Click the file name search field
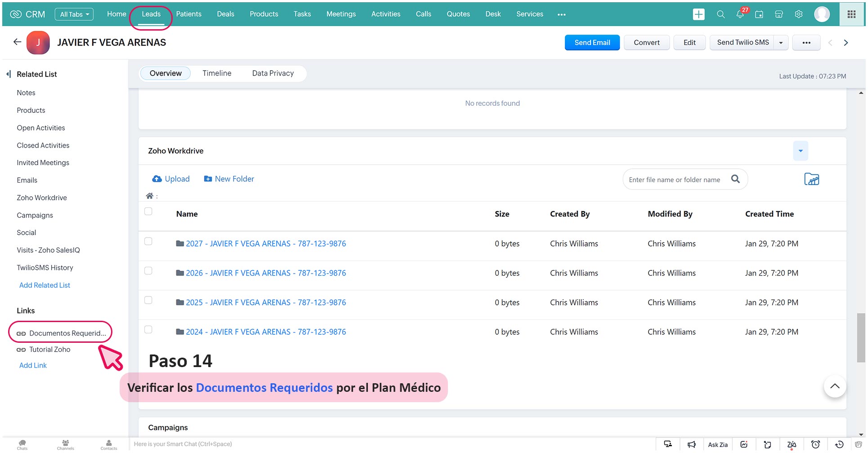Screen dimensions: 868x453 coord(674,180)
